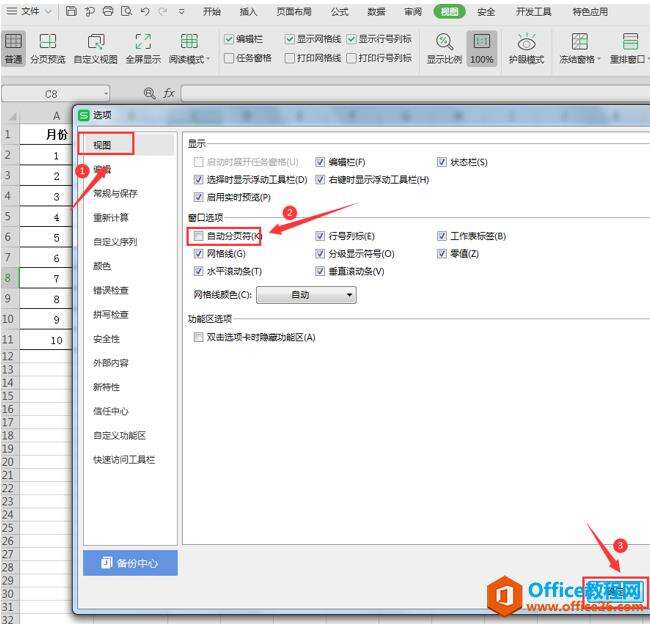Click the zoom magnifier beside fx
The height and width of the screenshot is (624, 650).
click(x=149, y=93)
